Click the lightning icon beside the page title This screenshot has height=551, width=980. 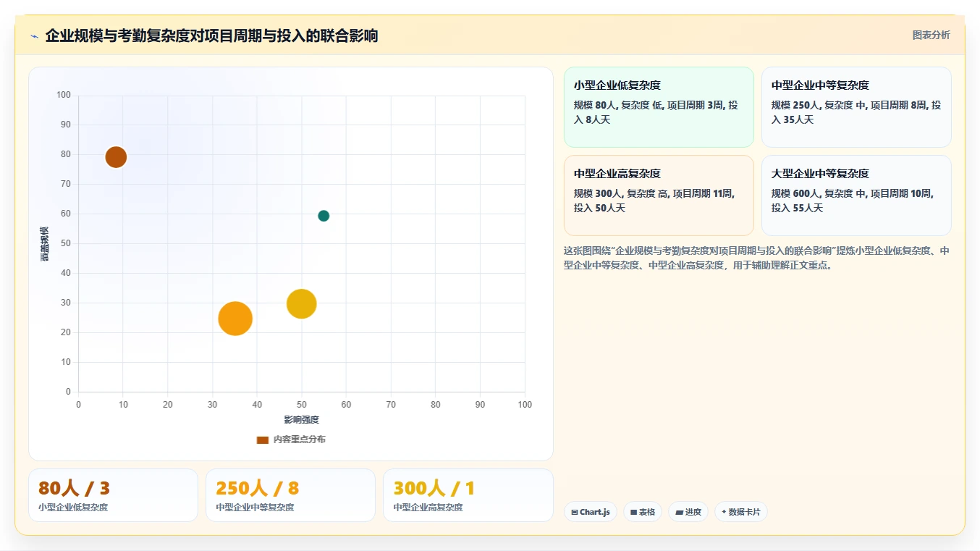pos(34,36)
